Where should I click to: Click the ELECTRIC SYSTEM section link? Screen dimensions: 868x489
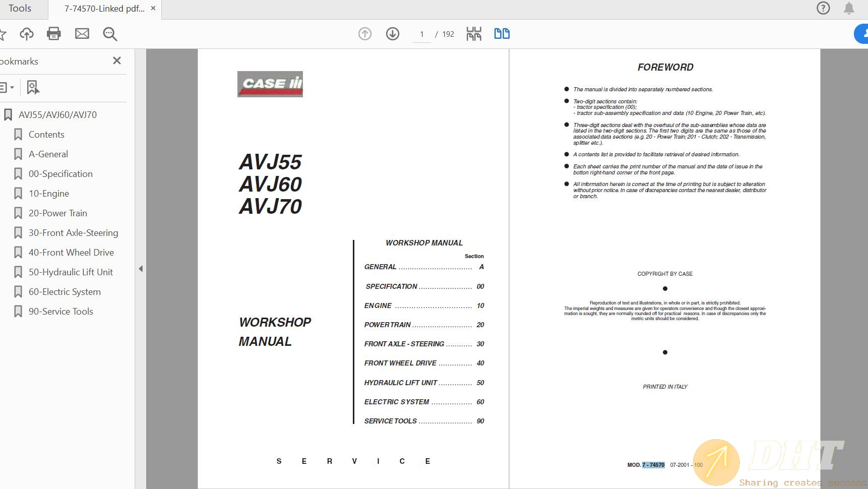[x=424, y=402]
